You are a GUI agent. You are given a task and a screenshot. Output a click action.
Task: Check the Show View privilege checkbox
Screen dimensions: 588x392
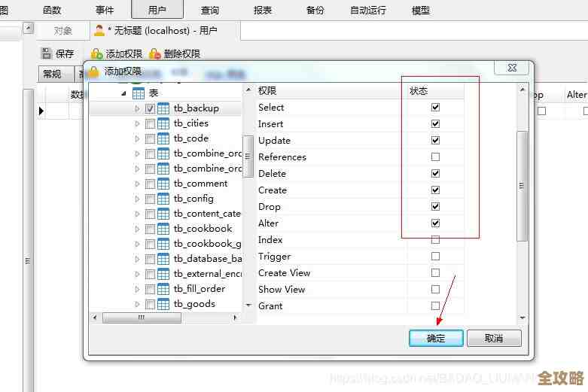tap(435, 290)
